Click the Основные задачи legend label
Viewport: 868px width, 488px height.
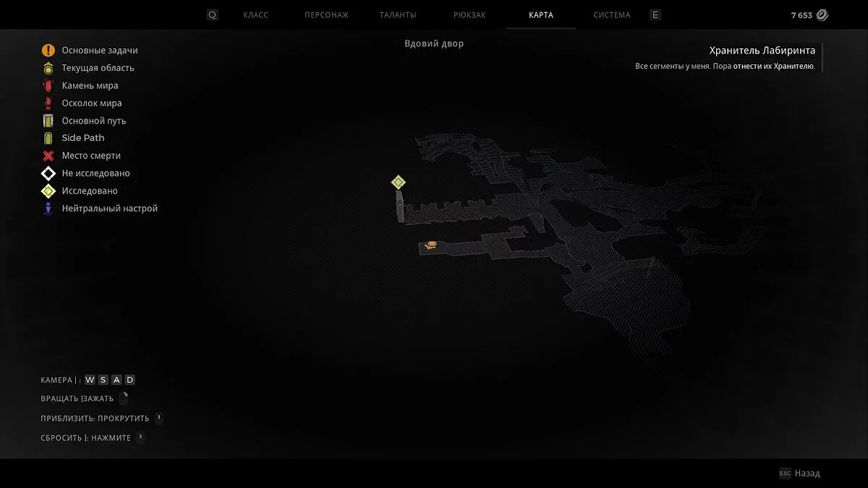pyautogui.click(x=100, y=51)
